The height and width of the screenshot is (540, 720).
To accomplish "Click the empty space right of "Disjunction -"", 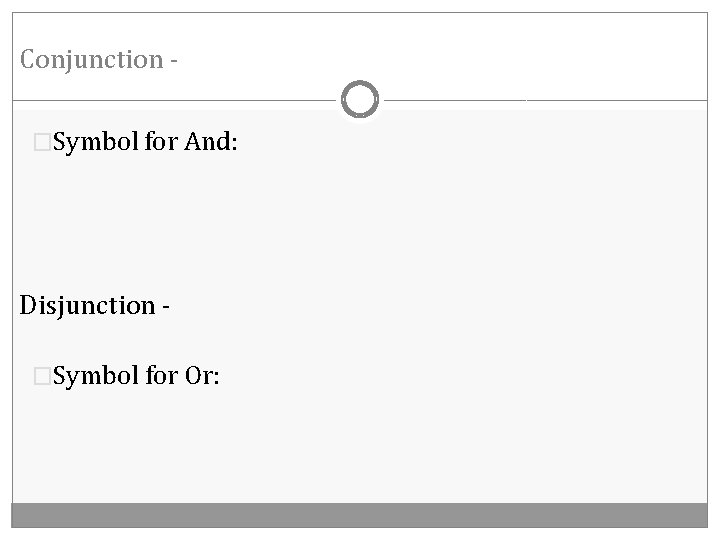I will point(450,304).
